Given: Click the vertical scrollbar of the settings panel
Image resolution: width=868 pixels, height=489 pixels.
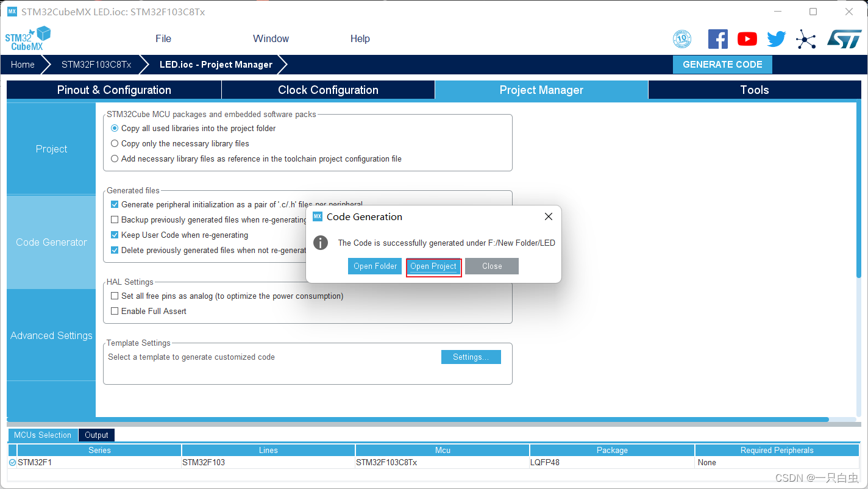Looking at the screenshot, I should [858, 190].
